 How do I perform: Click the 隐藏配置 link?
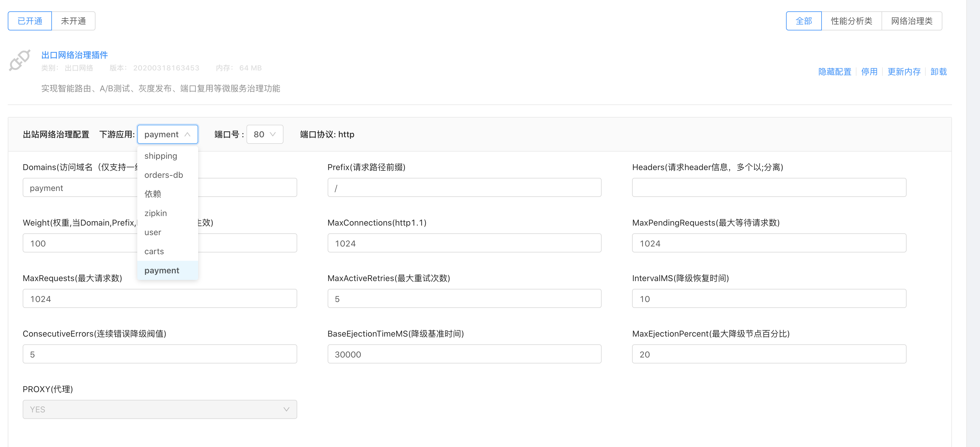835,72
